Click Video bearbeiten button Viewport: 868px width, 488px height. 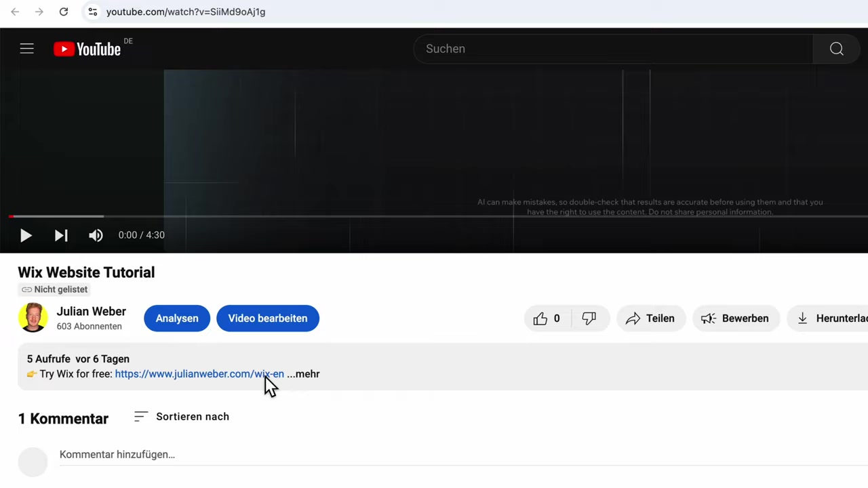coord(268,319)
